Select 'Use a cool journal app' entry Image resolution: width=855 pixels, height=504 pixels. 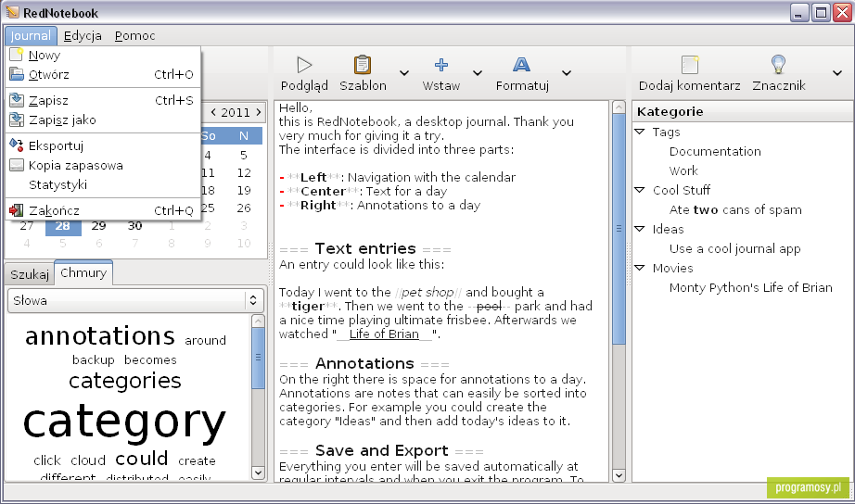[735, 249]
